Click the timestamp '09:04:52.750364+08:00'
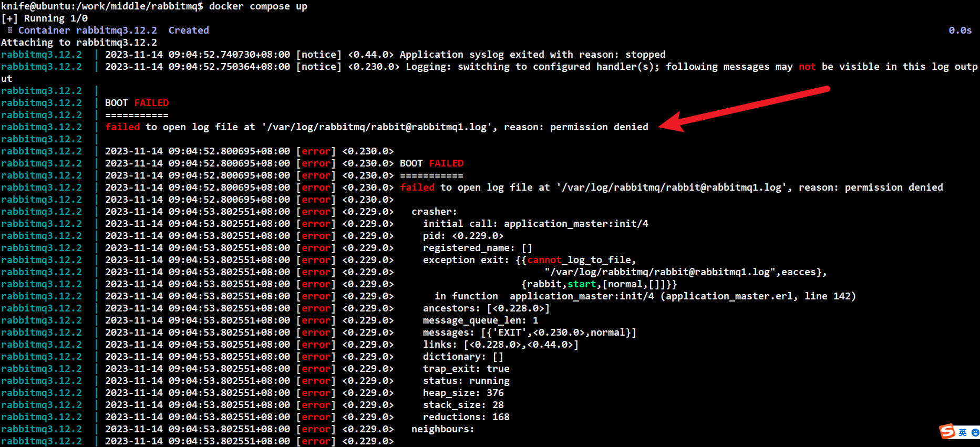Viewport: 980px width, 447px height. coord(229,67)
